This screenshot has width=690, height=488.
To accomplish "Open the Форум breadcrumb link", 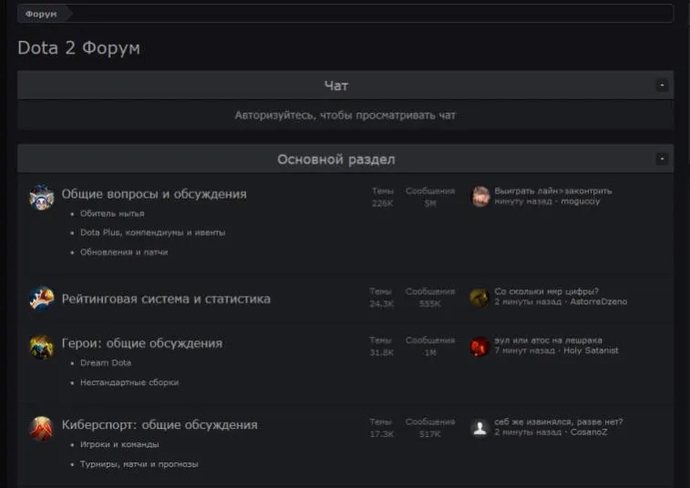I will (41, 14).
